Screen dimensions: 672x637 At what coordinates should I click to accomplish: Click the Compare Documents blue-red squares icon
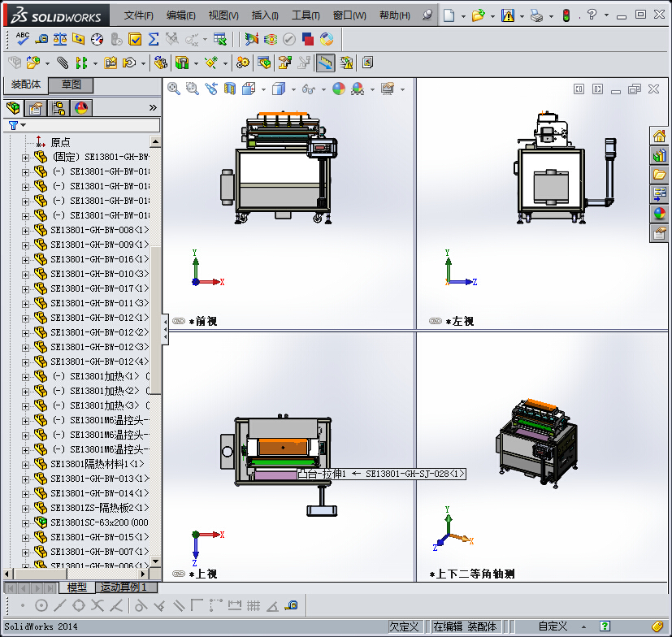coord(308,40)
